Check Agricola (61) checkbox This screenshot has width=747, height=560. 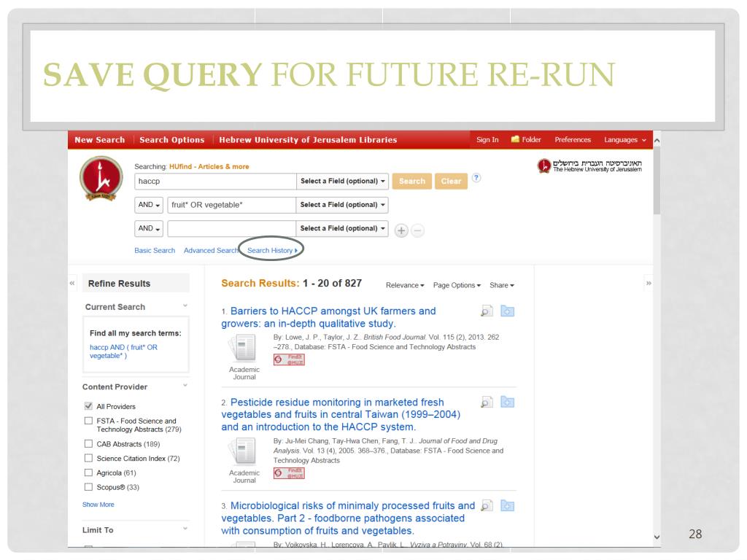click(88, 472)
